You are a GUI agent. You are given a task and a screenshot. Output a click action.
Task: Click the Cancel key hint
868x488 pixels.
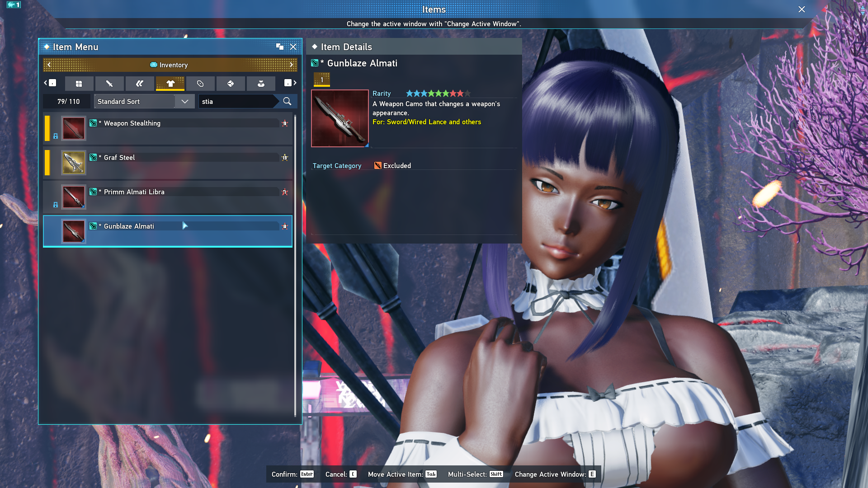tap(353, 474)
